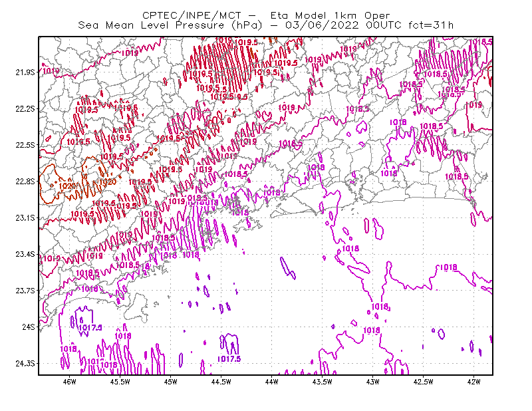The width and height of the screenshot is (532, 411).
Task: Select the 23.4S latitude axis label
Action: click(25, 254)
